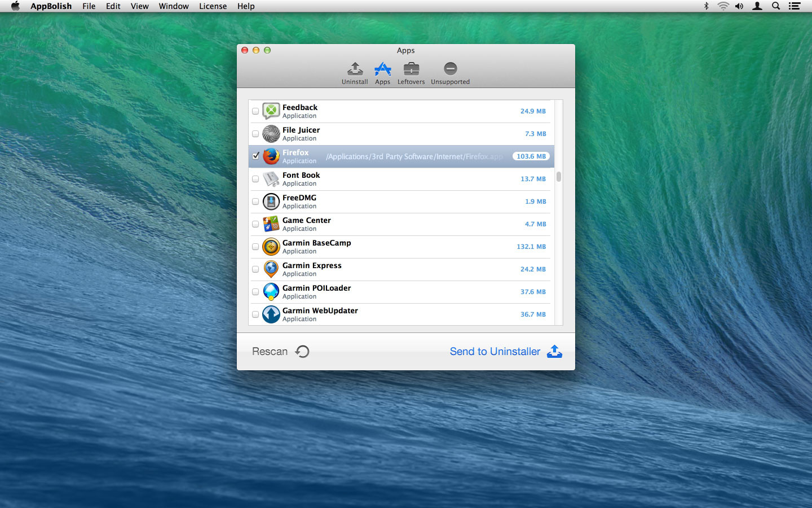
Task: Open the volume control in menu bar
Action: click(x=739, y=6)
